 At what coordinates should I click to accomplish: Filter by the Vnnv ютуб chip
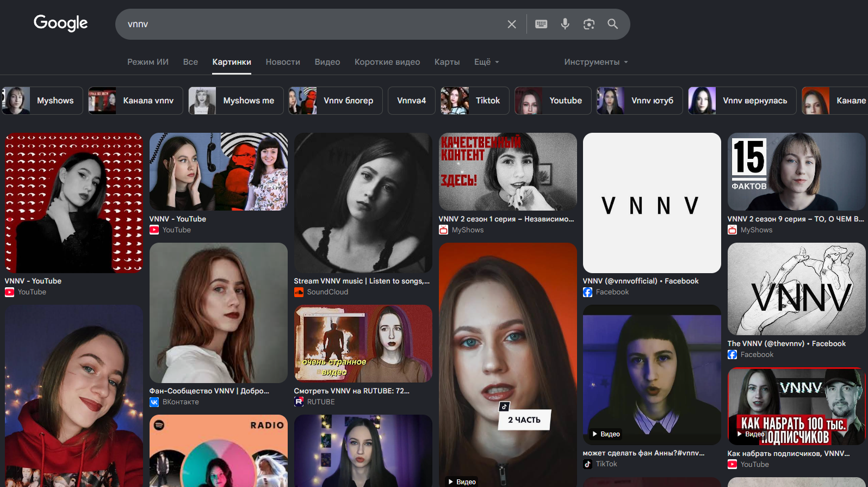[640, 101]
